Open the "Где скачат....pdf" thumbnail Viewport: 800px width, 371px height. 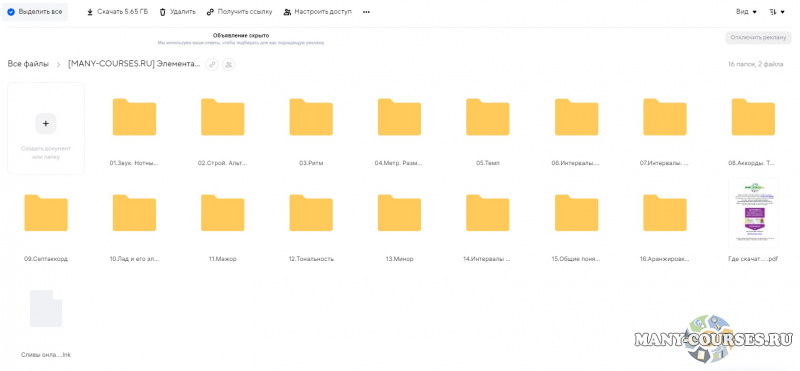[x=753, y=212]
